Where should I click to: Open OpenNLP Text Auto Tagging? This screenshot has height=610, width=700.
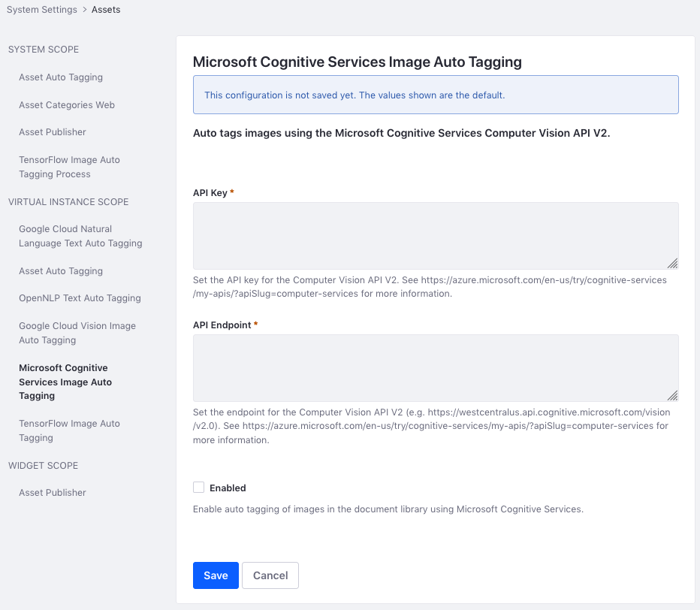tap(80, 297)
